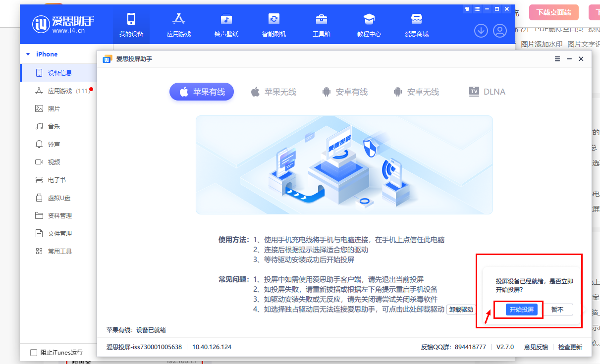This screenshot has height=364, width=600.
Task: Switch to the 安卓有线 tab
Action: [345, 92]
